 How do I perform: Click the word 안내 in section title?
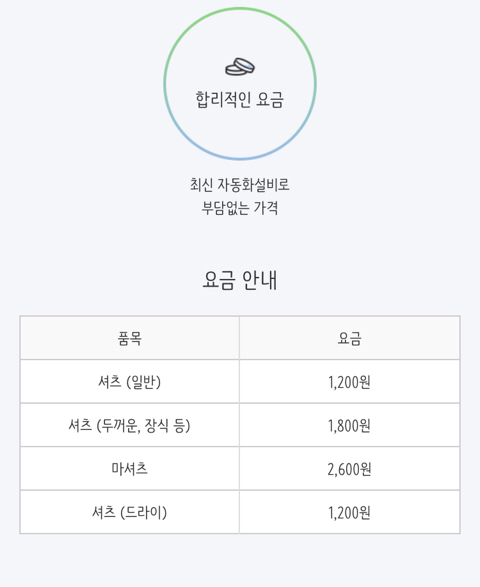[x=259, y=280]
